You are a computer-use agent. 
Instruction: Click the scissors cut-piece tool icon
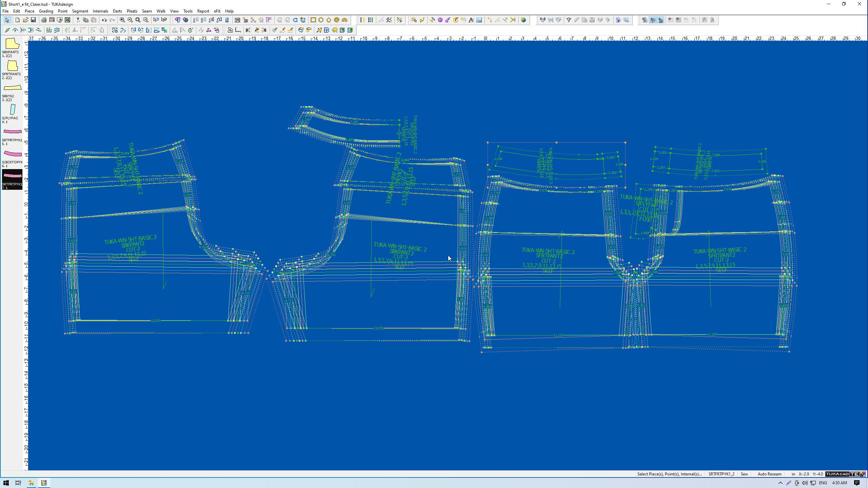pos(248,30)
